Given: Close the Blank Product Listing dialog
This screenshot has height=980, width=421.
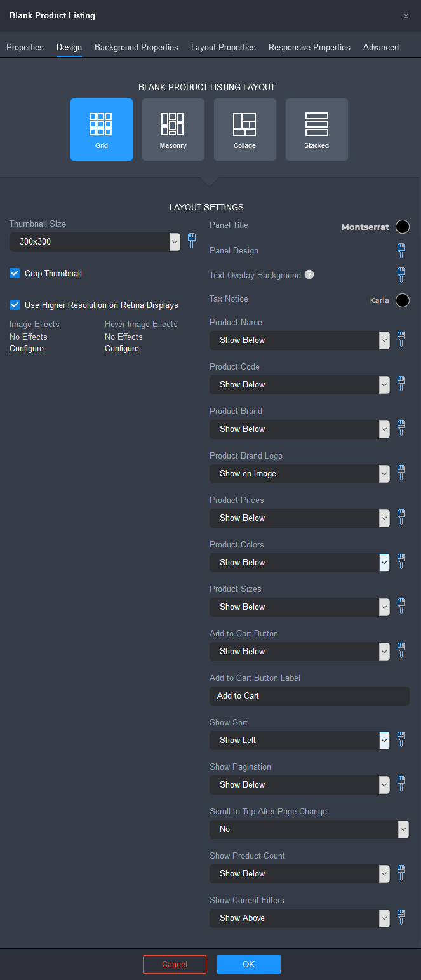Looking at the screenshot, I should 406,16.
